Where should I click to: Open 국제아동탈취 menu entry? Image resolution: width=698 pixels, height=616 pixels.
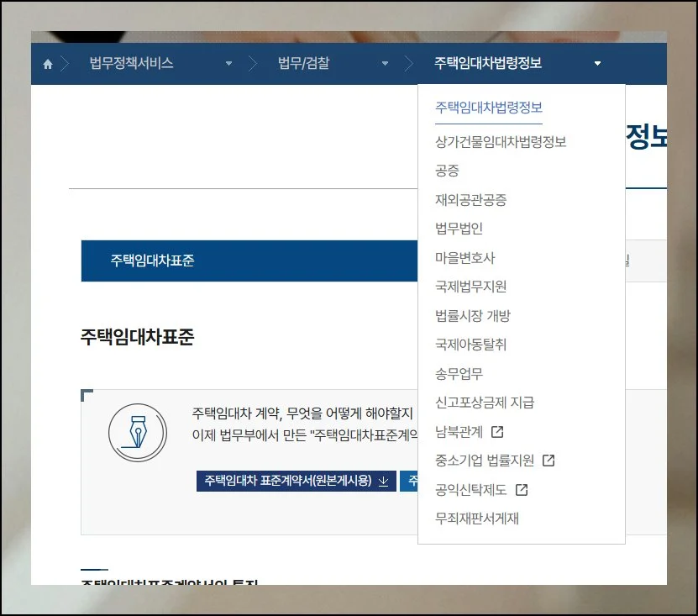tap(470, 345)
